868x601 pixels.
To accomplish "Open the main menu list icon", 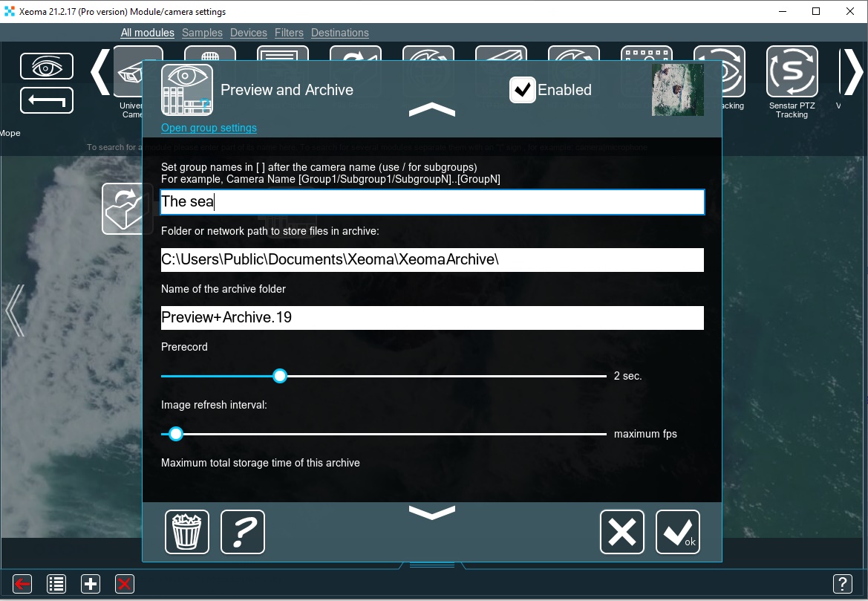I will [56, 584].
